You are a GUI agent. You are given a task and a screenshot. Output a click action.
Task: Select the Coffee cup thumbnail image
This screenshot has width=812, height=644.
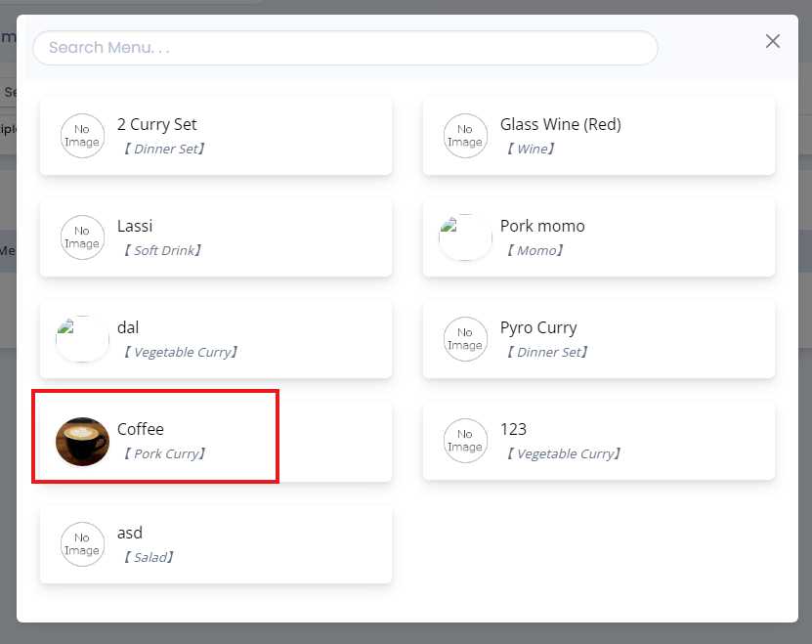82,441
